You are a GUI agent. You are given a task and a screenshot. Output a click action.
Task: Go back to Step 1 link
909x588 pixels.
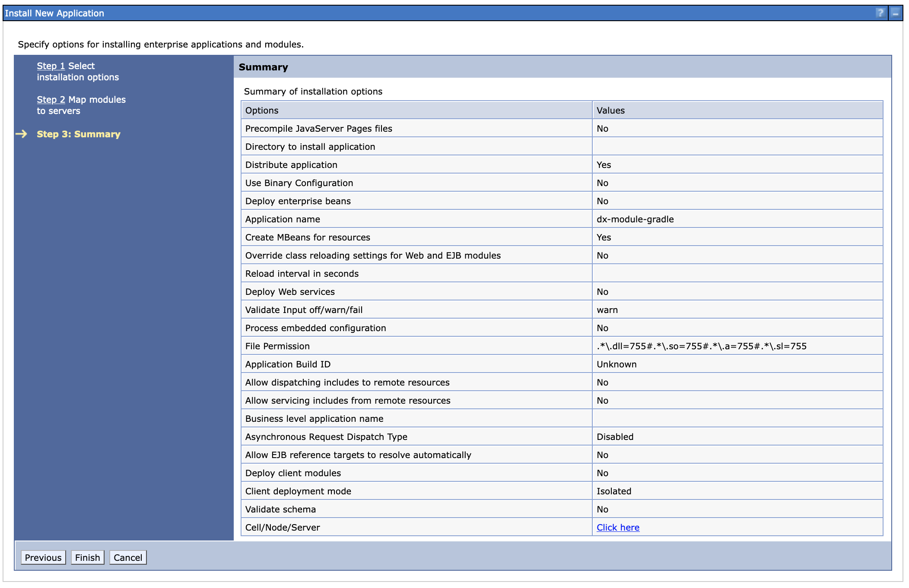point(51,66)
